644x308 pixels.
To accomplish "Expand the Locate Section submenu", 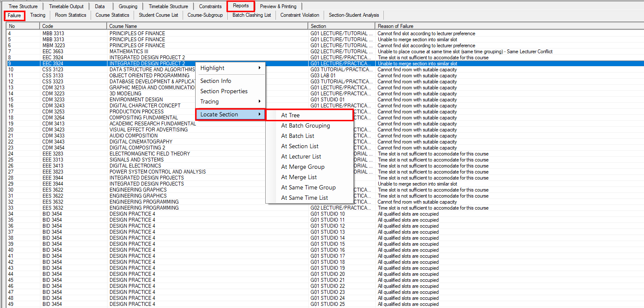I will tap(230, 114).
